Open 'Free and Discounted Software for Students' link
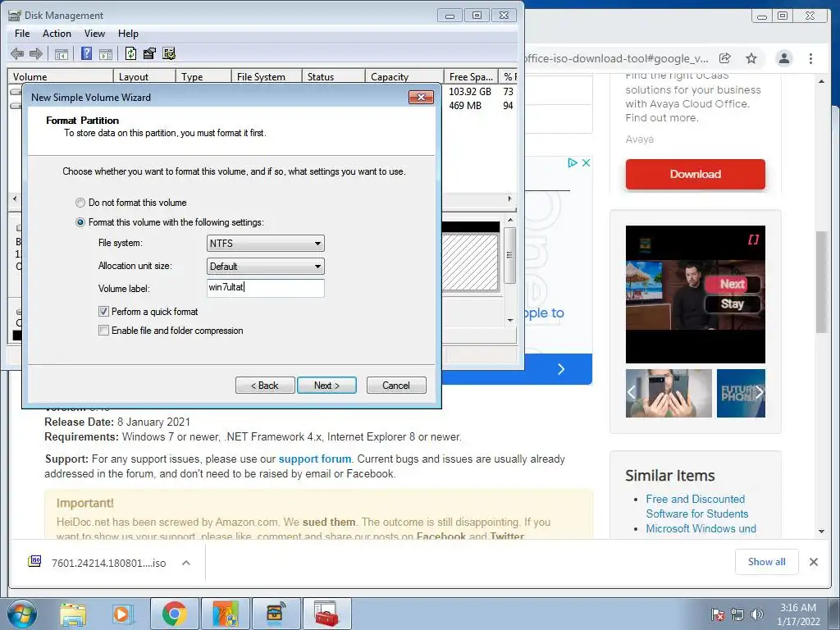This screenshot has height=630, width=840. [697, 506]
